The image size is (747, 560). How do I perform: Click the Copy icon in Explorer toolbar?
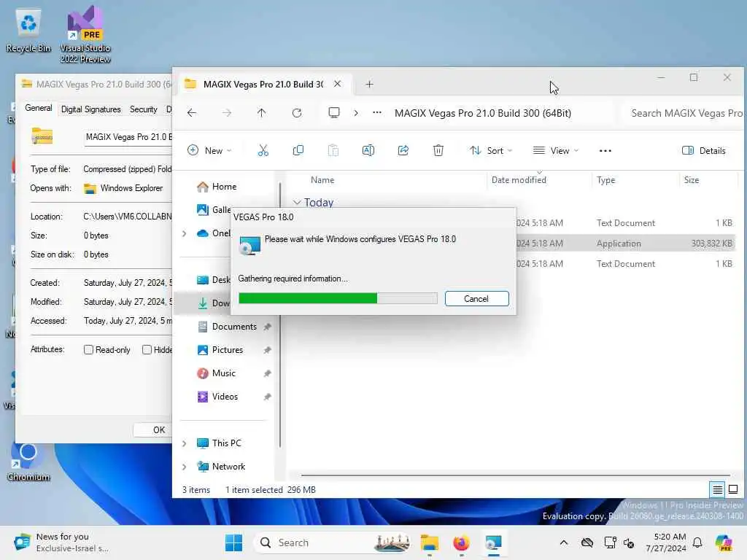pos(298,150)
